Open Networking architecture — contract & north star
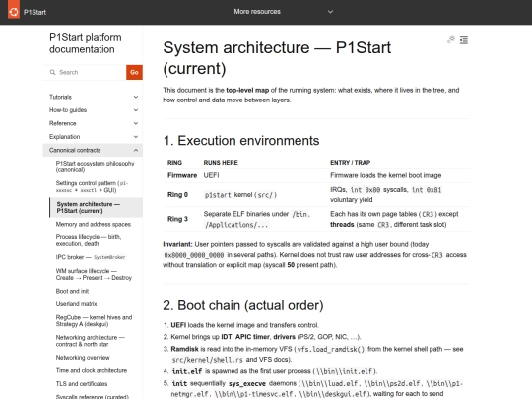Screen dimensions: 532x399 (x=91, y=341)
